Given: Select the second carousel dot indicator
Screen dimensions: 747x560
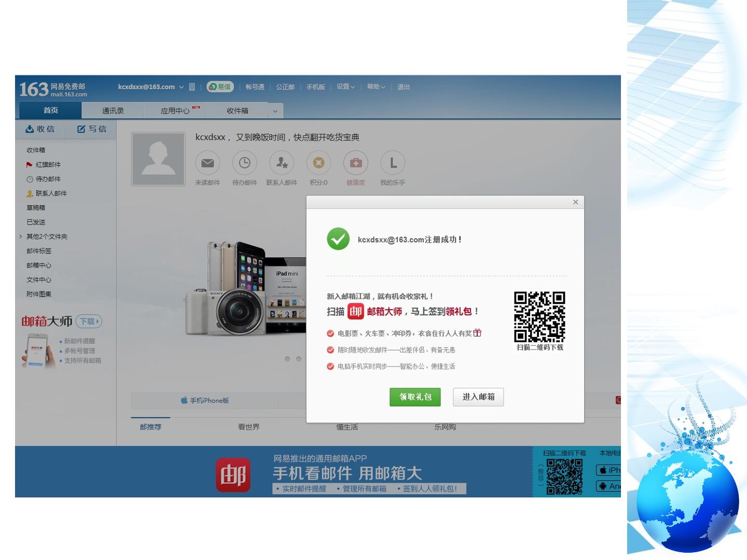Looking at the screenshot, I should pos(298,359).
